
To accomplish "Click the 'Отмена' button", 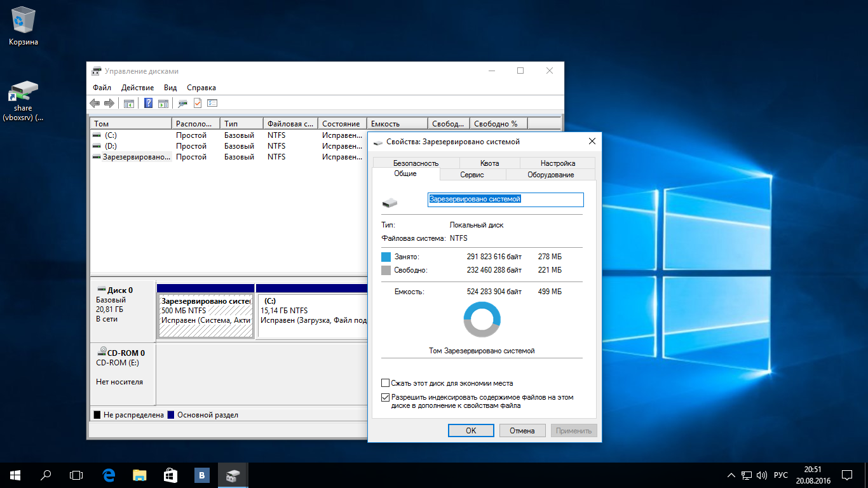I will pos(522,430).
